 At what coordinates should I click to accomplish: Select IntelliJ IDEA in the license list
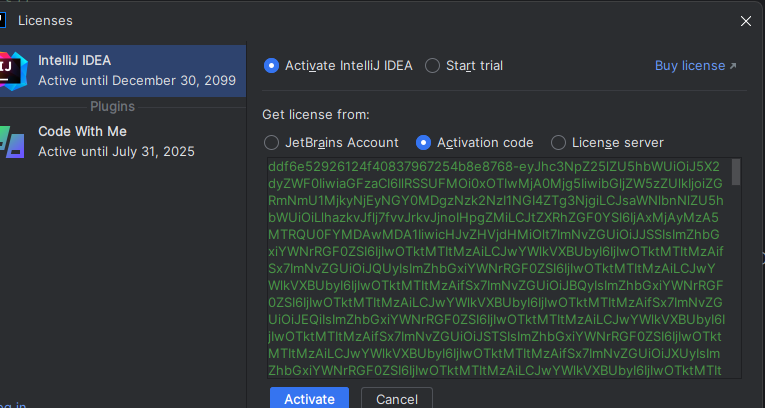[123, 71]
